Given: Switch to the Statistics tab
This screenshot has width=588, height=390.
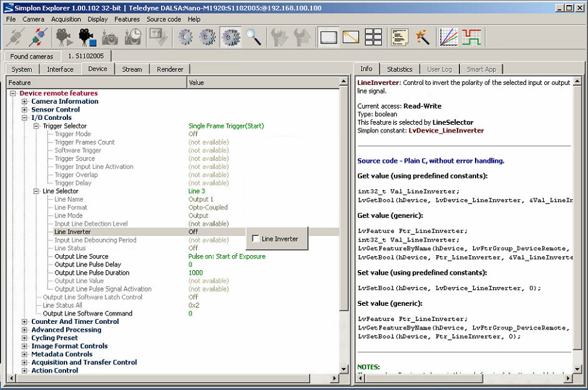Looking at the screenshot, I should [x=399, y=69].
